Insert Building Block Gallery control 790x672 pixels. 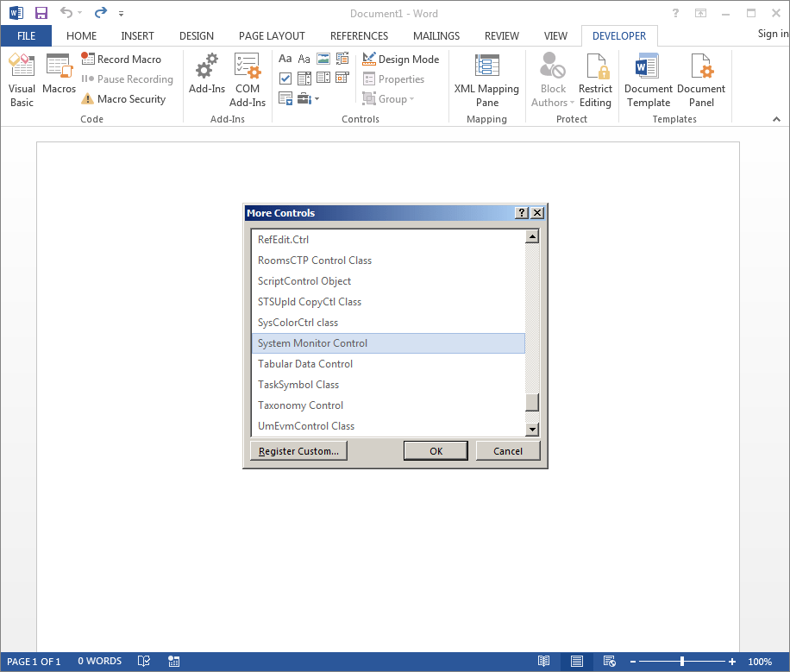tap(342, 59)
